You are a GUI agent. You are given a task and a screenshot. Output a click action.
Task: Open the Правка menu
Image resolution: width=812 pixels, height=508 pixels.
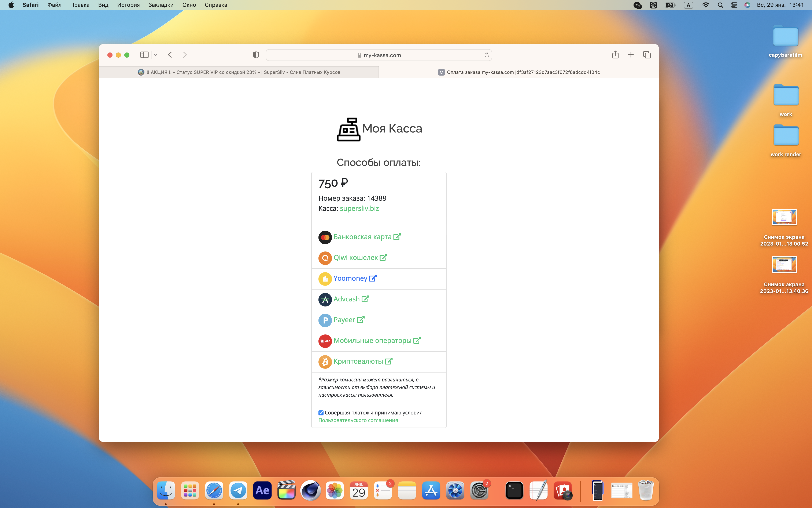tap(80, 5)
